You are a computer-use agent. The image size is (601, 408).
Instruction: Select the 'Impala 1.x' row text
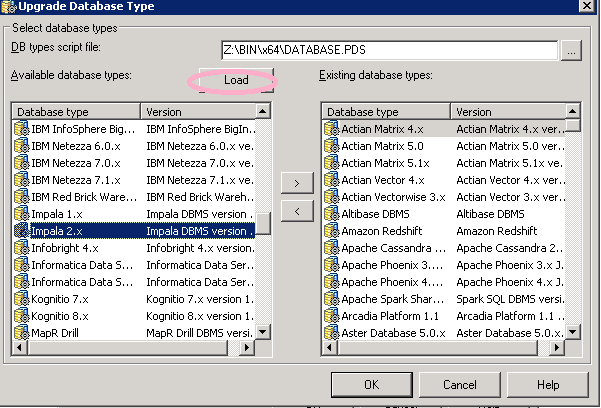point(57,214)
